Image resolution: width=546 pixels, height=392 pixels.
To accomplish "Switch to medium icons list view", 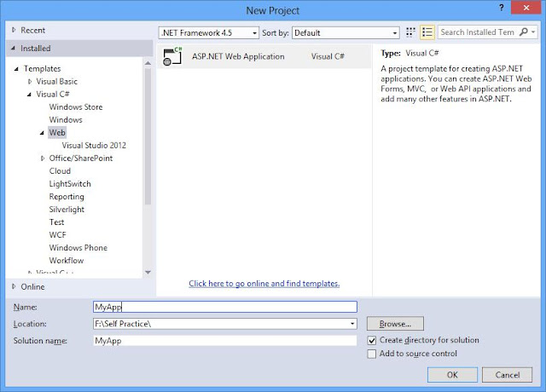I will pos(427,32).
